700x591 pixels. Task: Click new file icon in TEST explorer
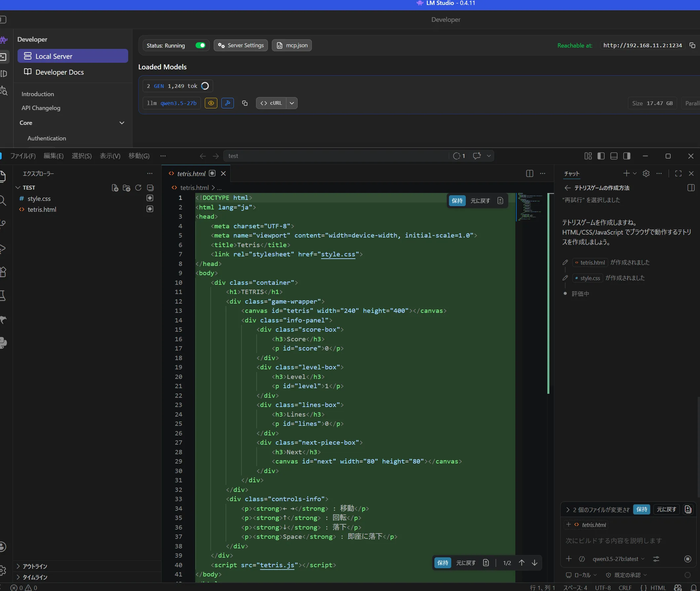(x=115, y=188)
